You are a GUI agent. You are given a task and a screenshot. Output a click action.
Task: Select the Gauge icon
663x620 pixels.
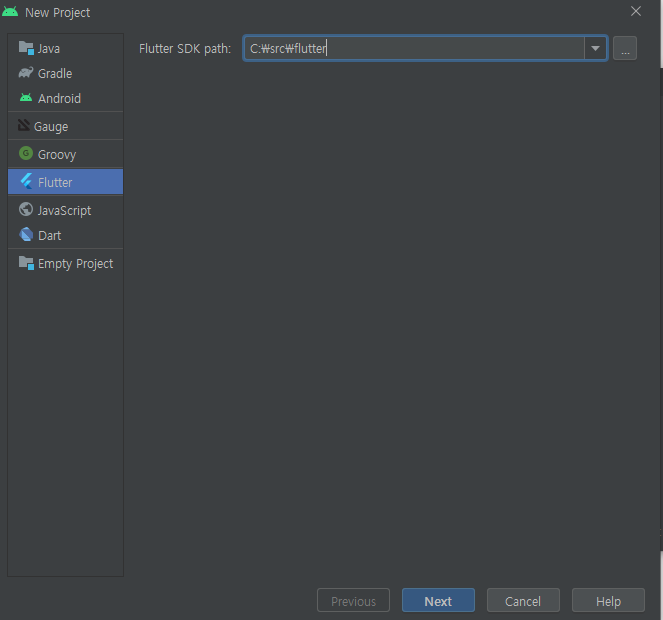[24, 125]
